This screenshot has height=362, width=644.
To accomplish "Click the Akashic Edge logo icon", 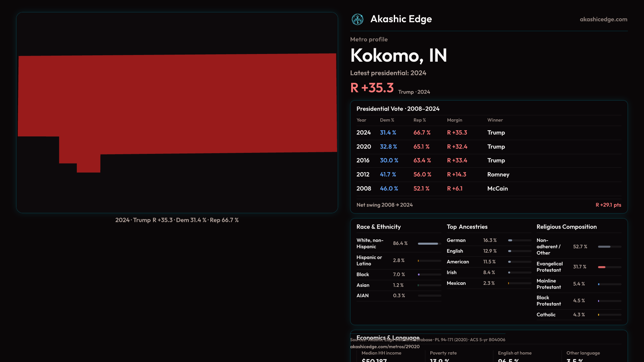I will click(357, 19).
